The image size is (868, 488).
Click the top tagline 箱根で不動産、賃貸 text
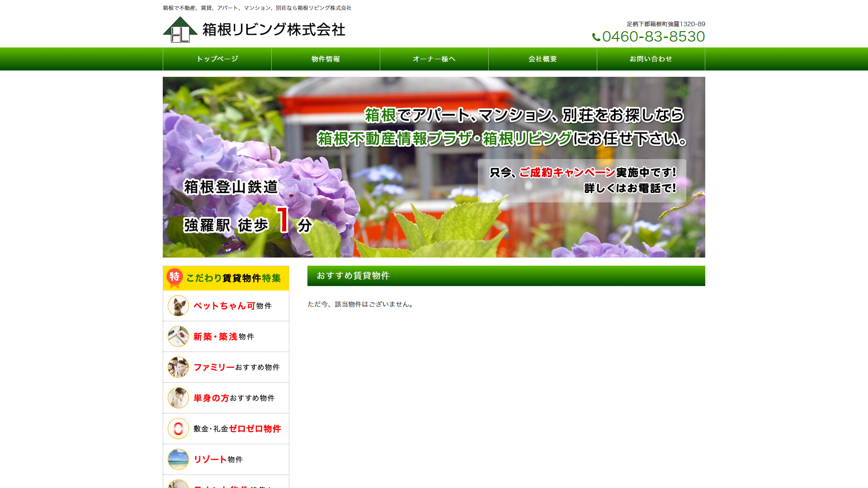point(257,8)
